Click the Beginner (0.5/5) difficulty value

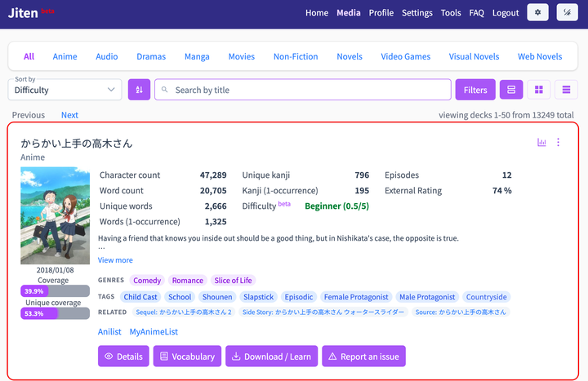pyautogui.click(x=336, y=206)
